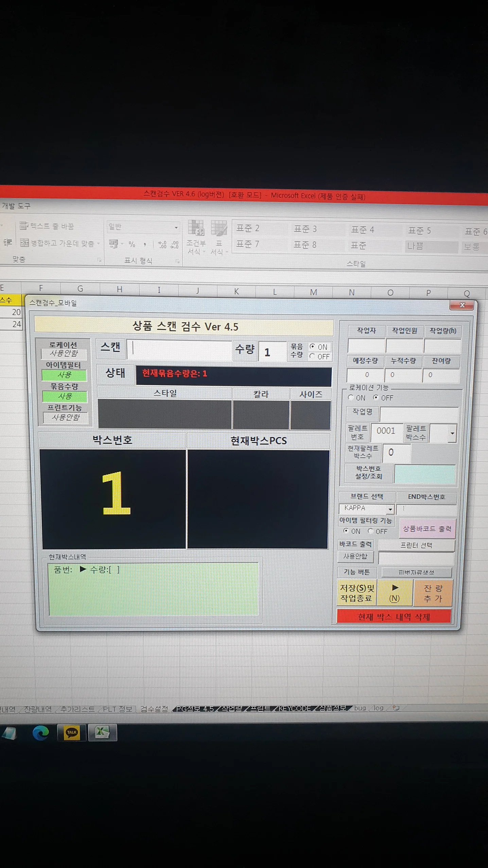
Task: Click the increase decimal places icon
Action: (162, 244)
